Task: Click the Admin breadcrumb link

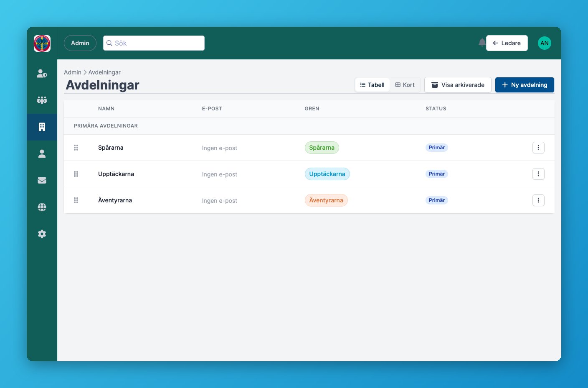Action: 73,72
